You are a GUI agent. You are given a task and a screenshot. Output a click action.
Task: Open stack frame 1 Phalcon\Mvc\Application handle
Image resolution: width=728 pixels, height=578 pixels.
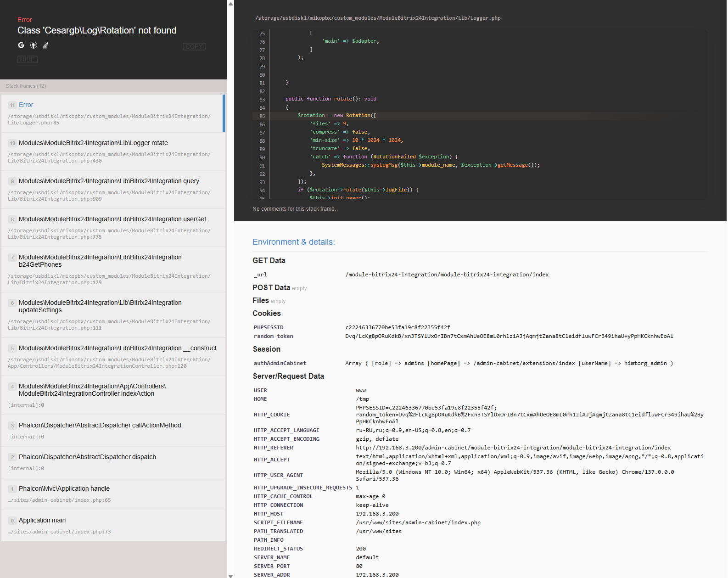[113, 494]
